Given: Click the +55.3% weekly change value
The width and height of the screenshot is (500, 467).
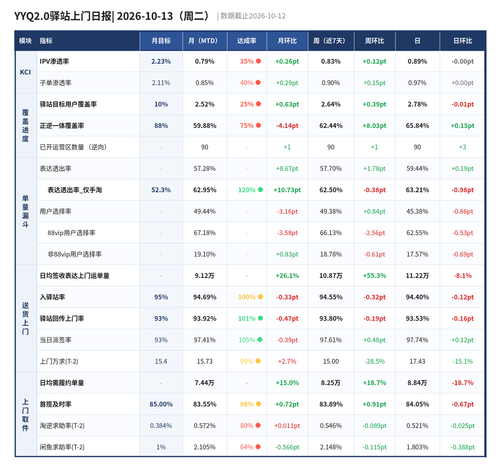Looking at the screenshot, I should (374, 276).
